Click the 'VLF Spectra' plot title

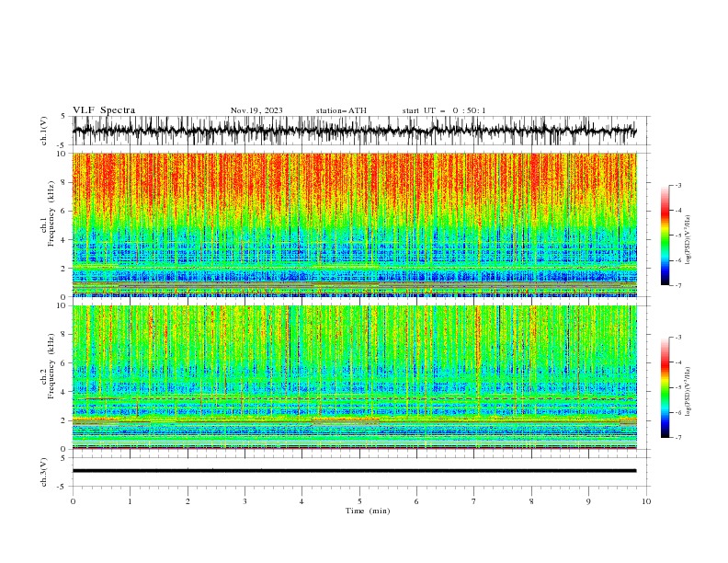click(104, 110)
